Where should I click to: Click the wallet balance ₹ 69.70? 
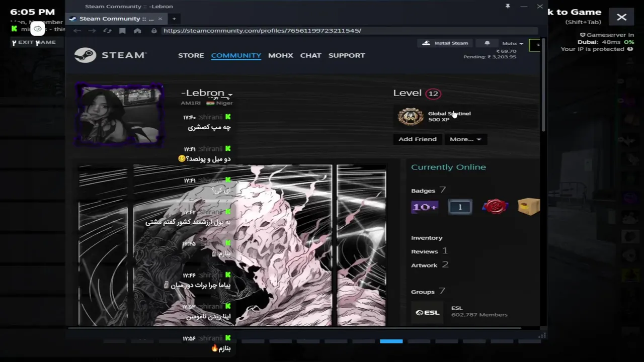pos(506,51)
